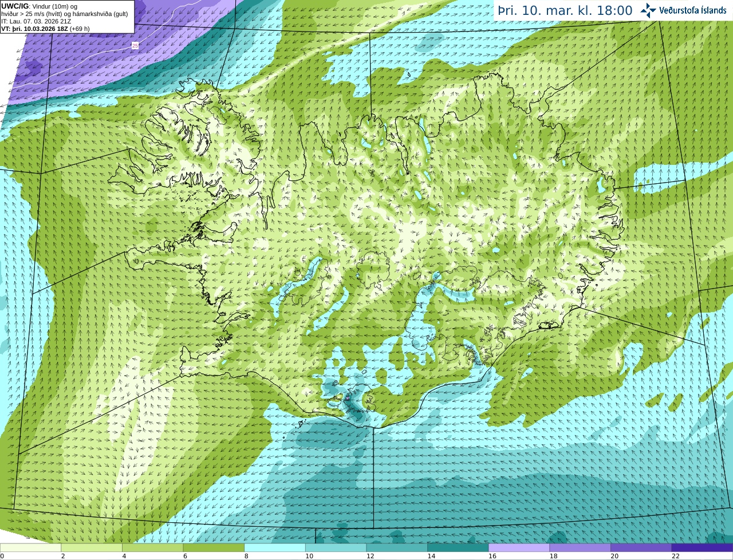Click the VT: þri. 10.03.2026 18Z line
The height and width of the screenshot is (560, 733).
tap(45, 29)
